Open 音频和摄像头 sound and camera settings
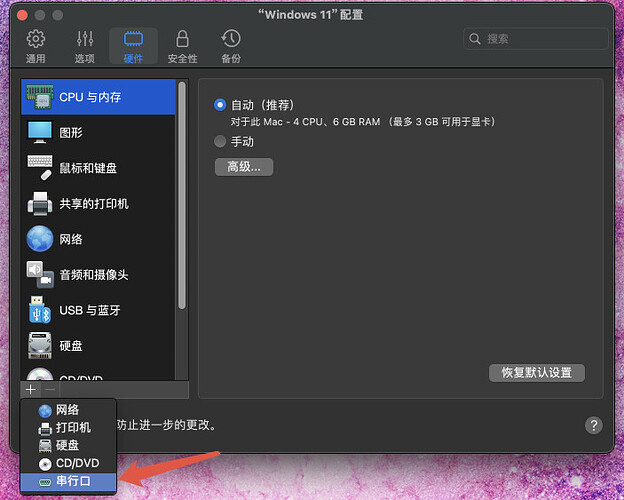624x500 pixels. pyautogui.click(x=98, y=275)
